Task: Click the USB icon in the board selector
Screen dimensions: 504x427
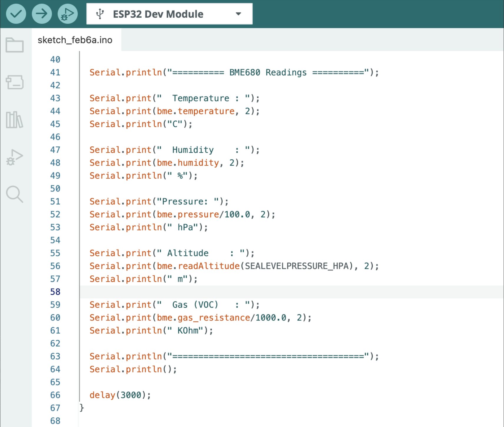Action: [100, 13]
